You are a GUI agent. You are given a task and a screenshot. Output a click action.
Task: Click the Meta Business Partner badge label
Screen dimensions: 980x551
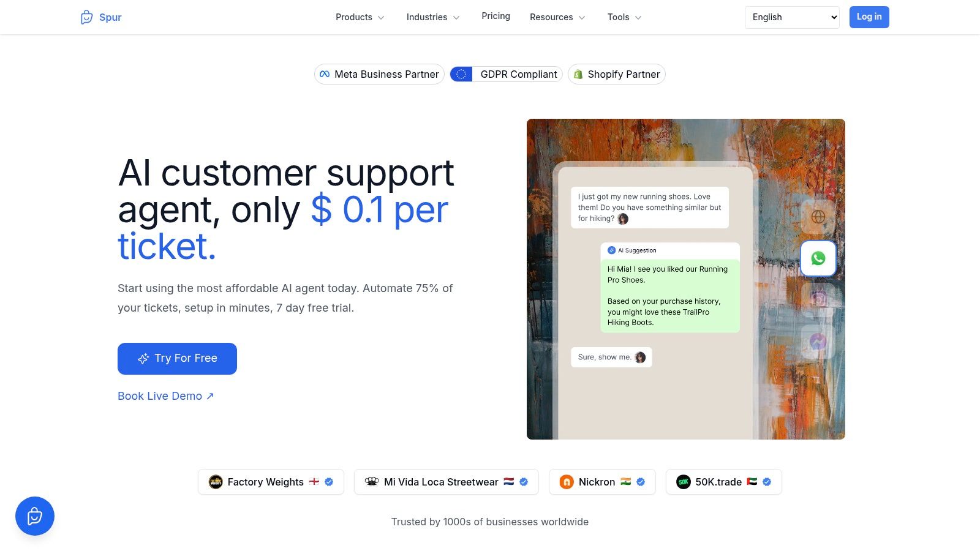tap(386, 74)
